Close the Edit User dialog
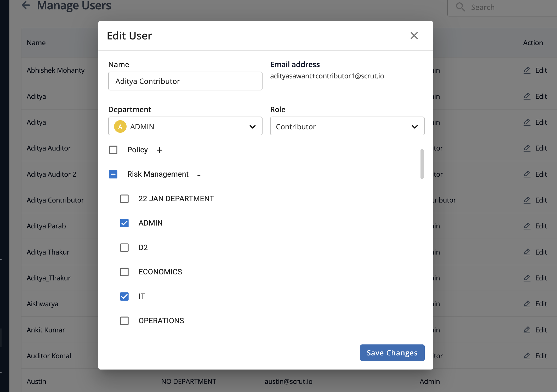Screen dimensions: 557x392 pos(414,36)
